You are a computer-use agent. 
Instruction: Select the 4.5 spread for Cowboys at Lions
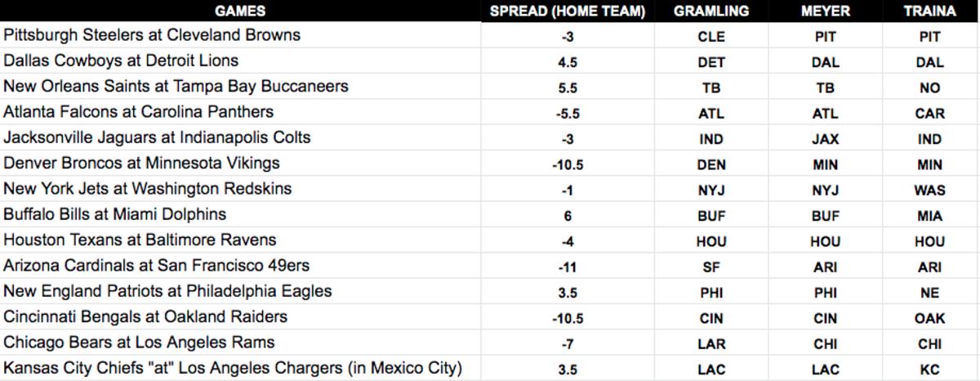point(568,62)
